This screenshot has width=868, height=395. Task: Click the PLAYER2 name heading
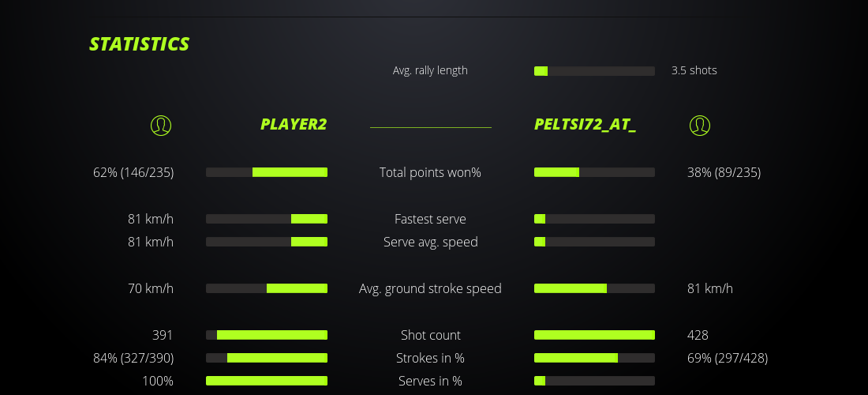(294, 125)
